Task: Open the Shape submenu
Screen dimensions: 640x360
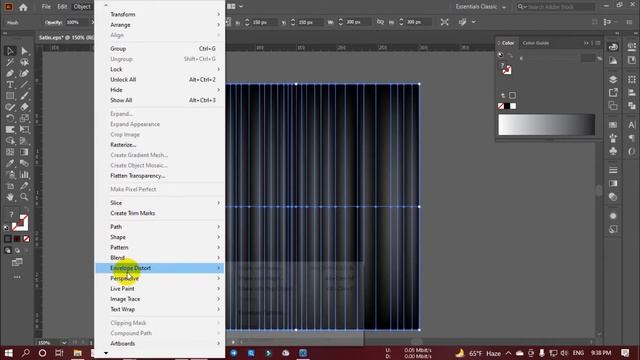Action: click(x=160, y=237)
